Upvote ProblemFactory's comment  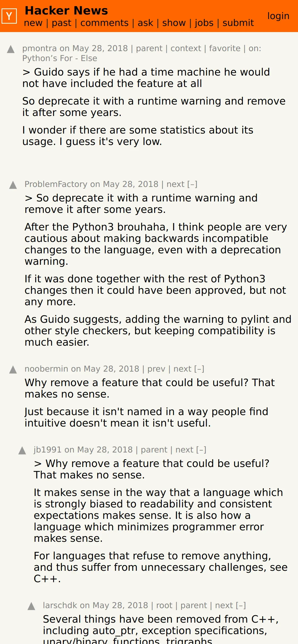coord(13,185)
